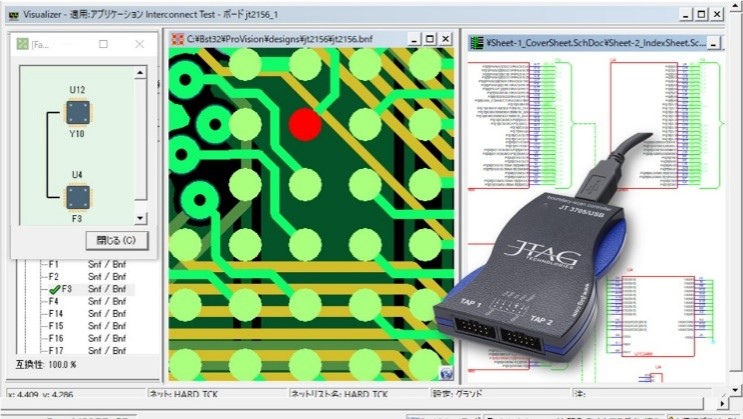
Task: Activate the jt2156.bnf layout window title
Action: (280, 40)
